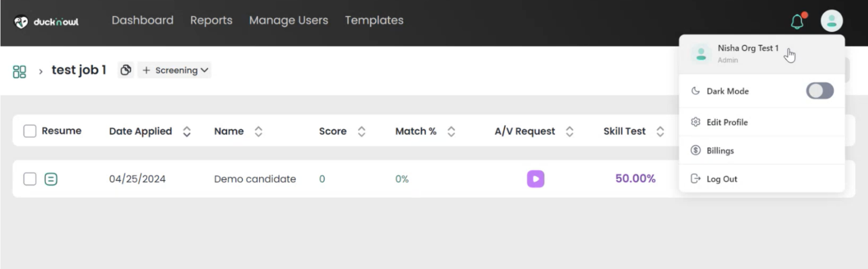868x269 pixels.
Task: Sort by Date Applied column arrows
Action: 187,132
